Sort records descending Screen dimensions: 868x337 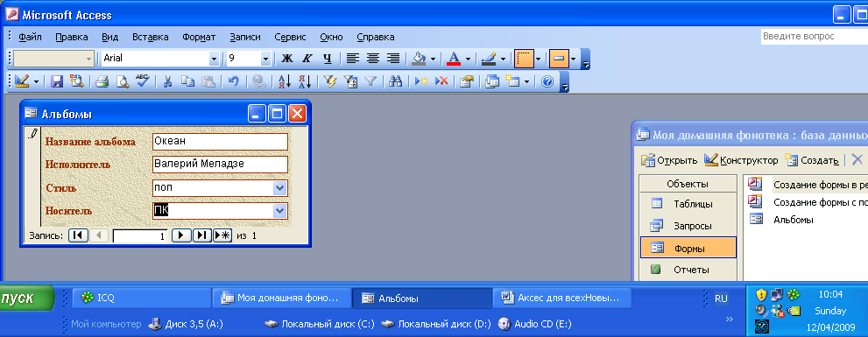pos(305,81)
